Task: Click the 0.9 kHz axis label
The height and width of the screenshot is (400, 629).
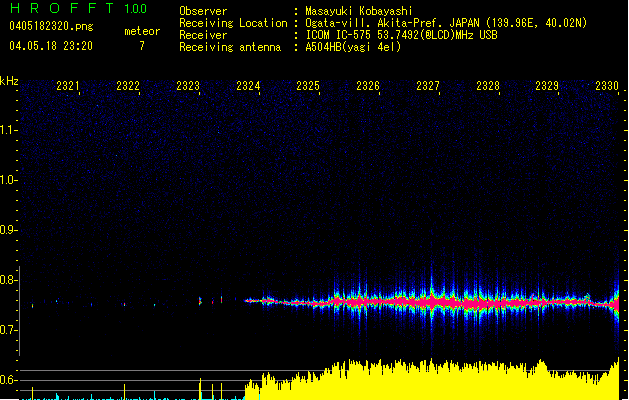Action: [x=8, y=229]
